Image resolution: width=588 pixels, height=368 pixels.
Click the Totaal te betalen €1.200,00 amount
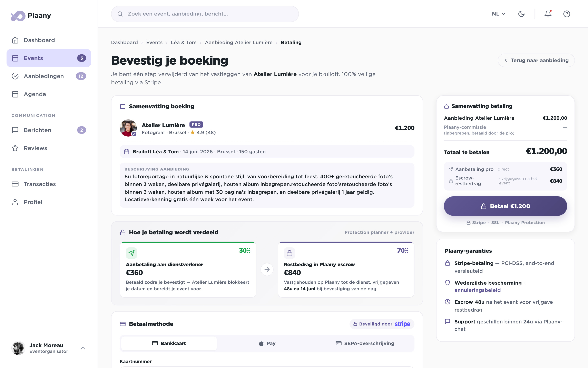pyautogui.click(x=546, y=151)
